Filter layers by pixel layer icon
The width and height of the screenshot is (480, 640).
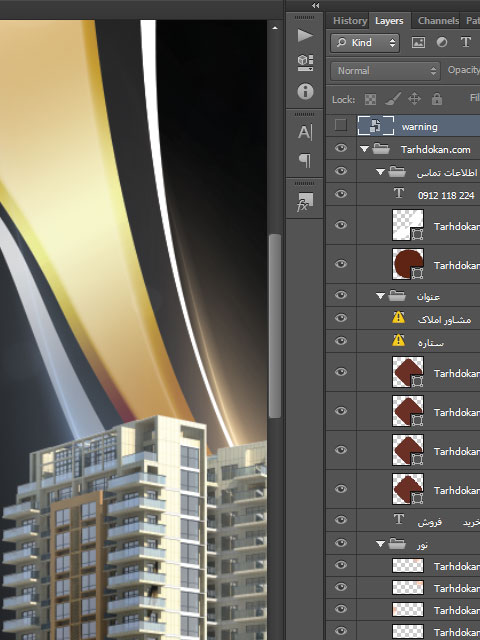point(418,42)
